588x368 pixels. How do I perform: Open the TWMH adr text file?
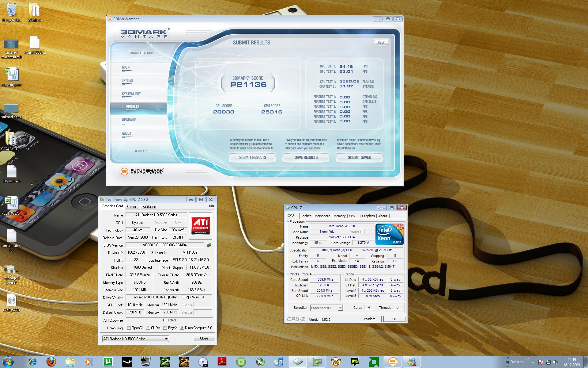tap(12, 174)
